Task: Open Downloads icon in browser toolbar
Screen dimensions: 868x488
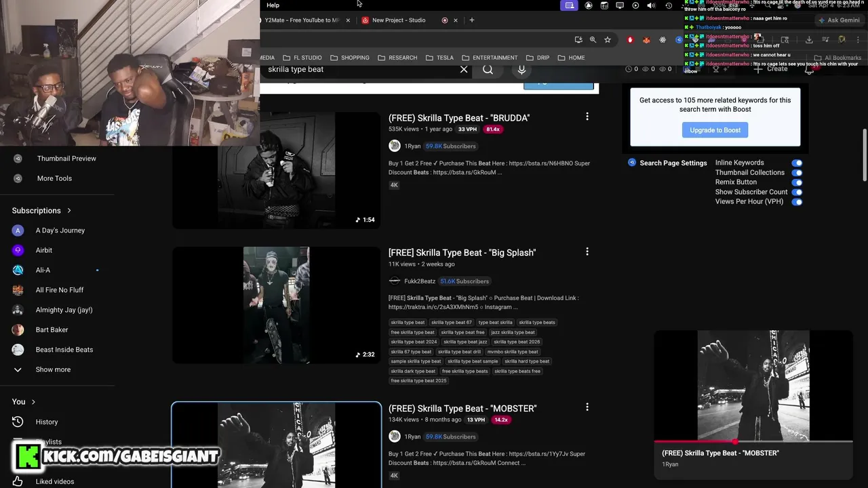Action: (x=809, y=40)
